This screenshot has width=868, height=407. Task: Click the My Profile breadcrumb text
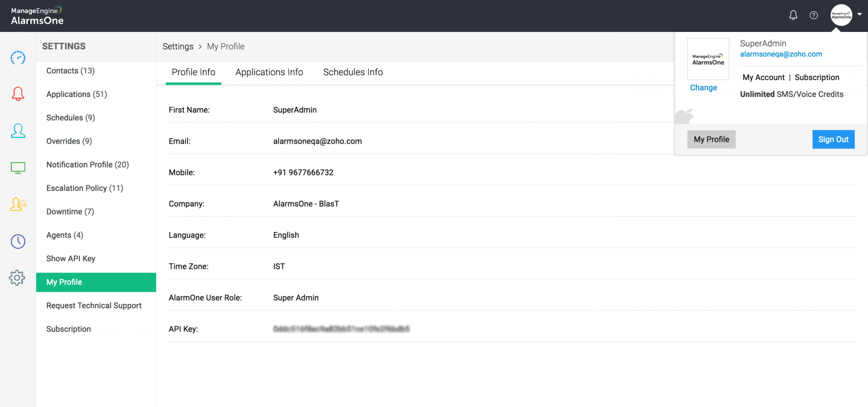(226, 47)
